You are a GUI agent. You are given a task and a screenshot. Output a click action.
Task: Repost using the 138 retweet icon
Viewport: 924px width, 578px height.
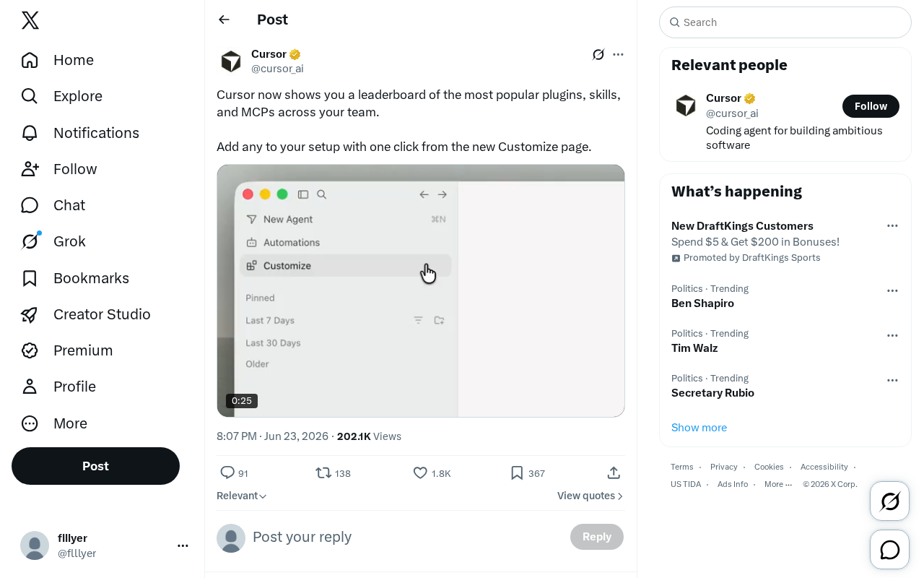(323, 473)
